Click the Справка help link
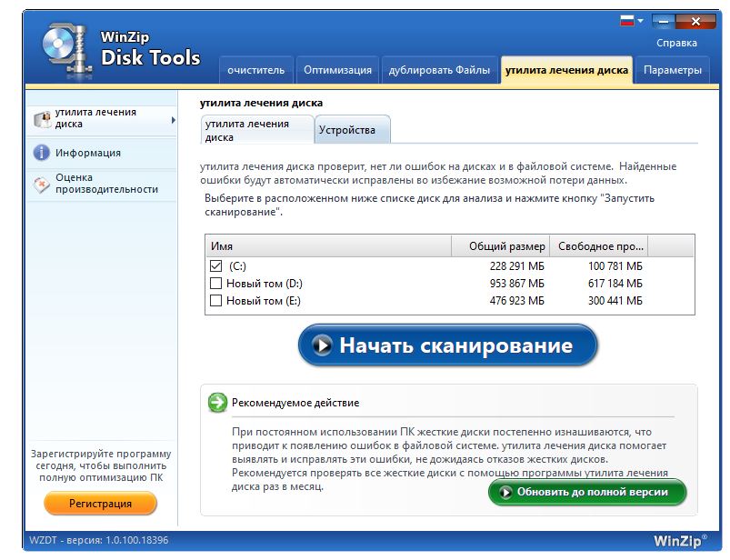 click(676, 43)
